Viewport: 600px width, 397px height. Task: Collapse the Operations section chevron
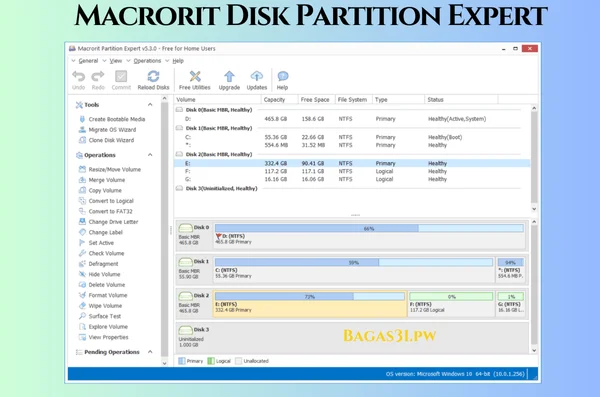click(150, 155)
